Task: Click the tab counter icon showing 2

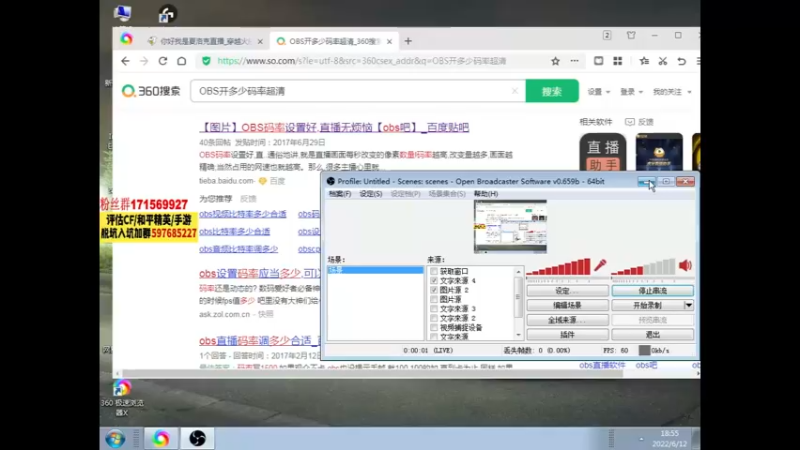Action: point(607,35)
